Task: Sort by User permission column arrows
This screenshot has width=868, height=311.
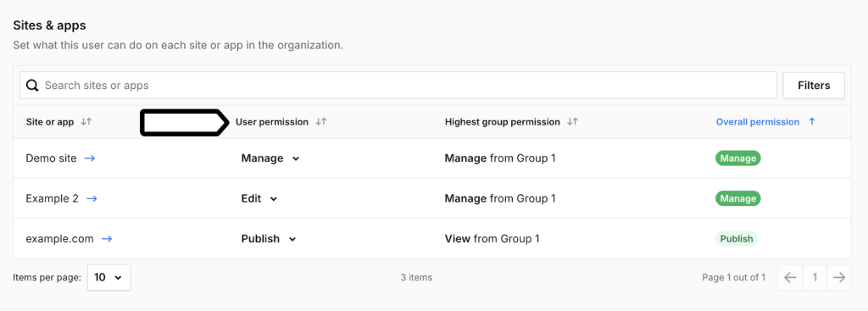Action: click(x=320, y=122)
